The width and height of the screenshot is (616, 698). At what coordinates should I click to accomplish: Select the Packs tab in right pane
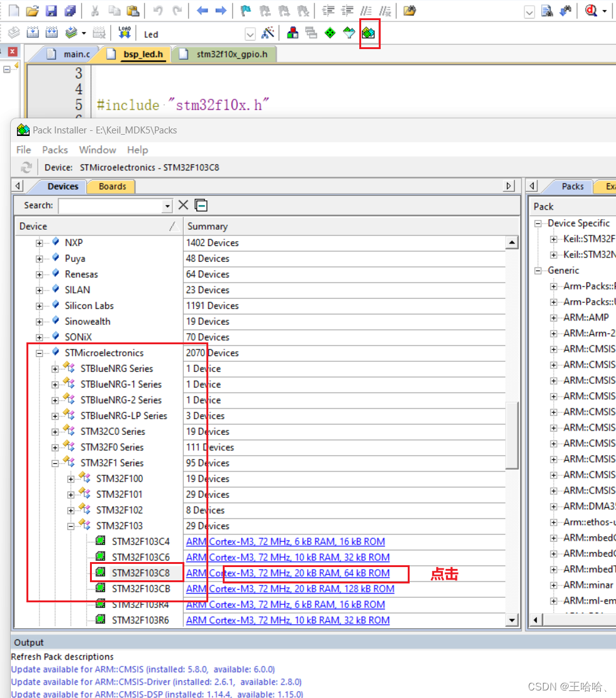(573, 186)
